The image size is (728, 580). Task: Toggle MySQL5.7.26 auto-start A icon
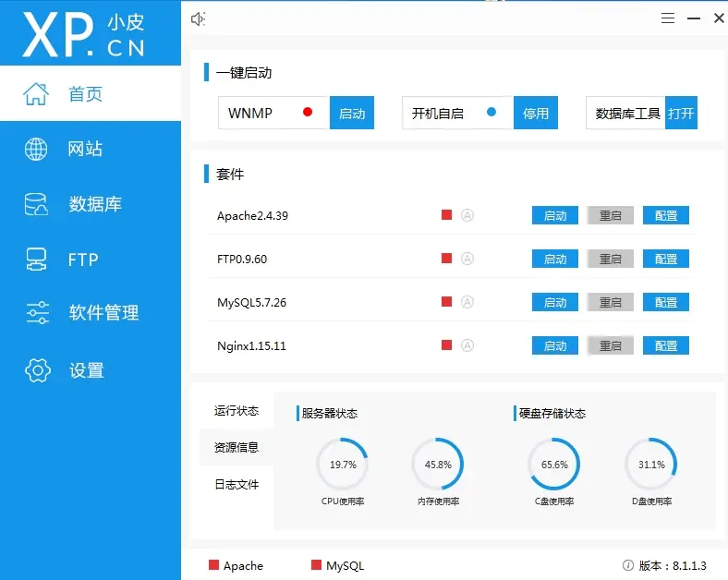[467, 302]
